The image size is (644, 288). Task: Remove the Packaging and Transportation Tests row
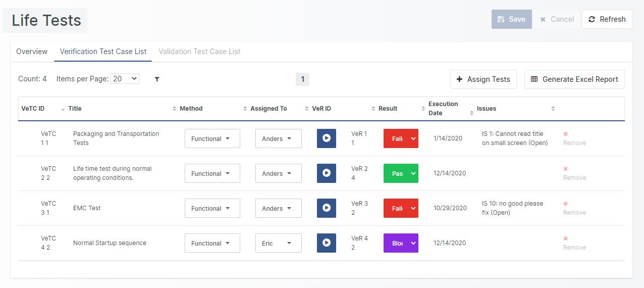(x=574, y=138)
